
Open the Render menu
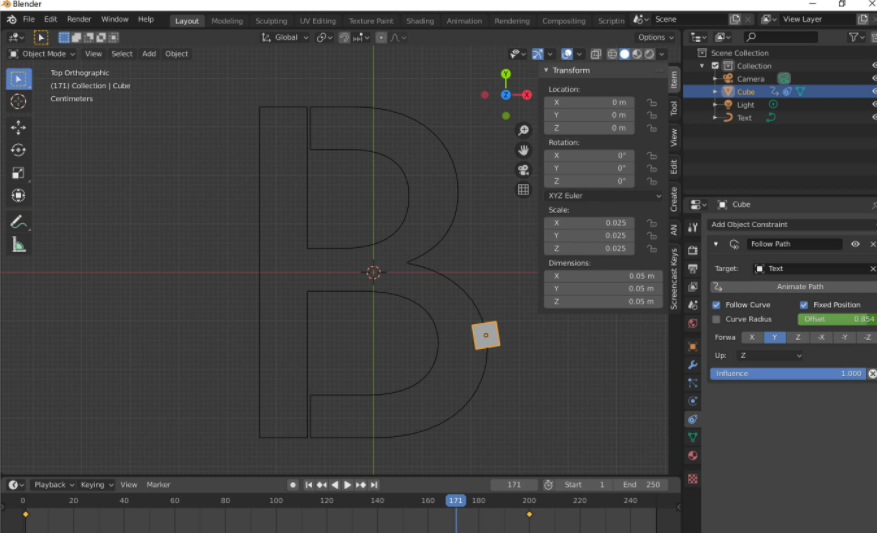pyautogui.click(x=79, y=19)
